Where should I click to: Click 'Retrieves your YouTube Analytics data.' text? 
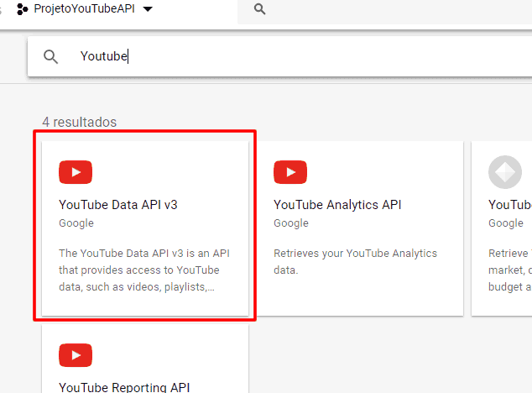click(x=355, y=261)
